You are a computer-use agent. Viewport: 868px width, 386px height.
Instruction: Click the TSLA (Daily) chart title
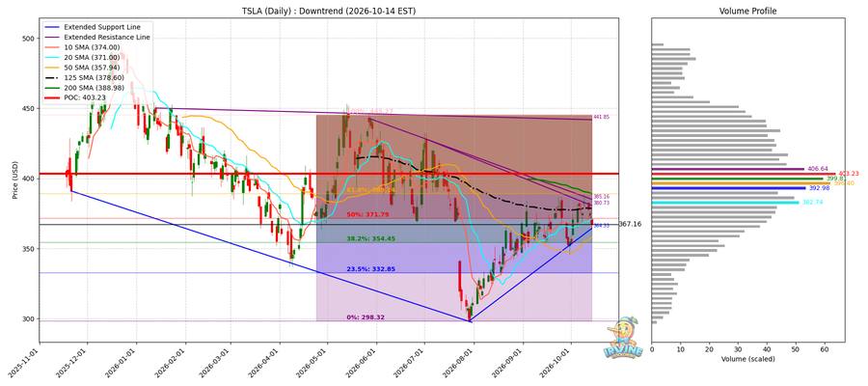pos(330,11)
